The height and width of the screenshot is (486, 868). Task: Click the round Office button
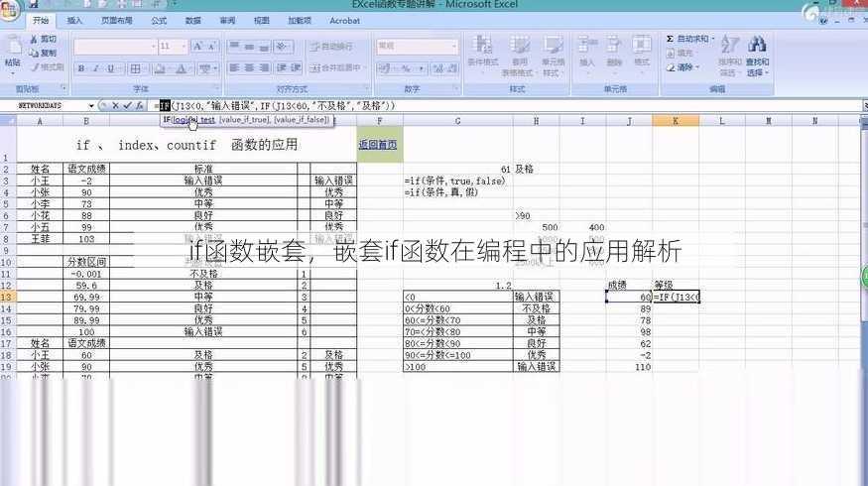point(8,10)
